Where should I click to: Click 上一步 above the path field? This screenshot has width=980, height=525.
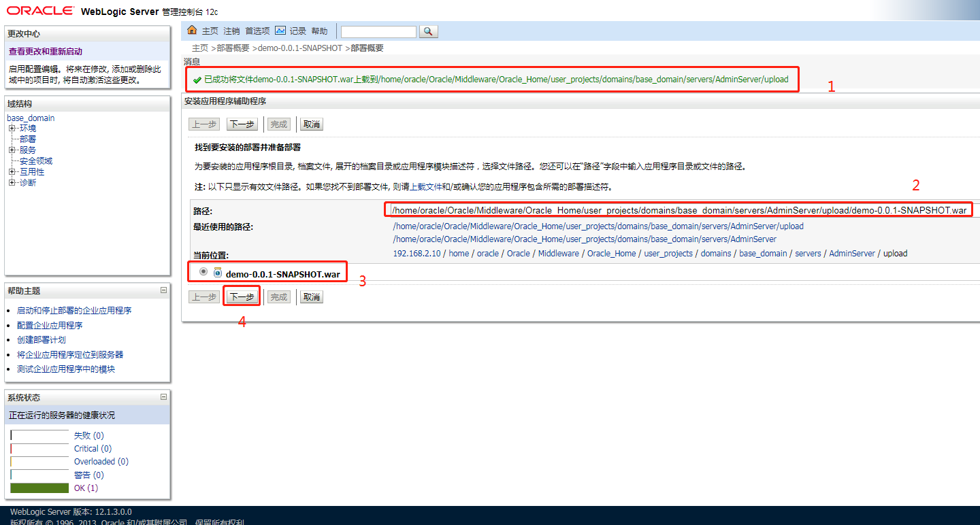tap(204, 124)
